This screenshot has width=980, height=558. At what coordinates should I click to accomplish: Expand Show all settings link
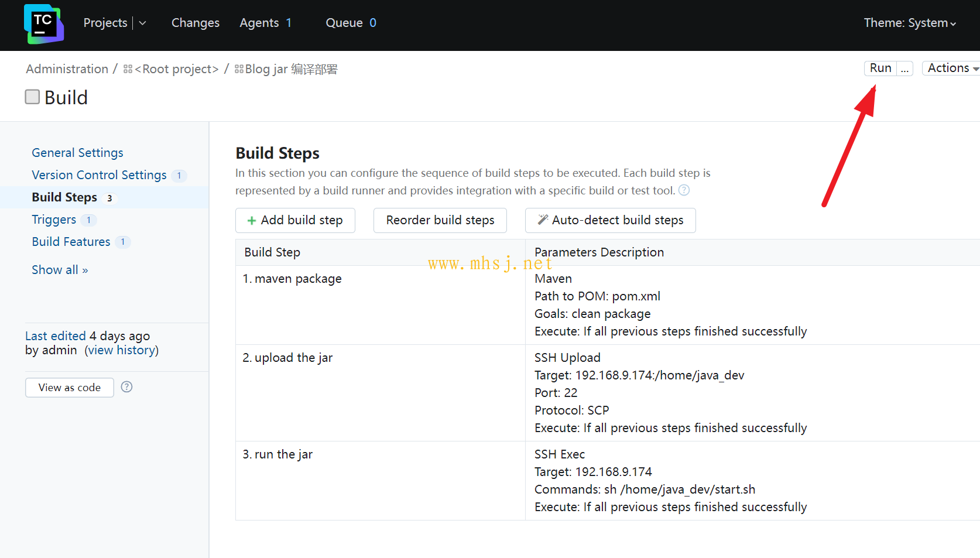60,270
